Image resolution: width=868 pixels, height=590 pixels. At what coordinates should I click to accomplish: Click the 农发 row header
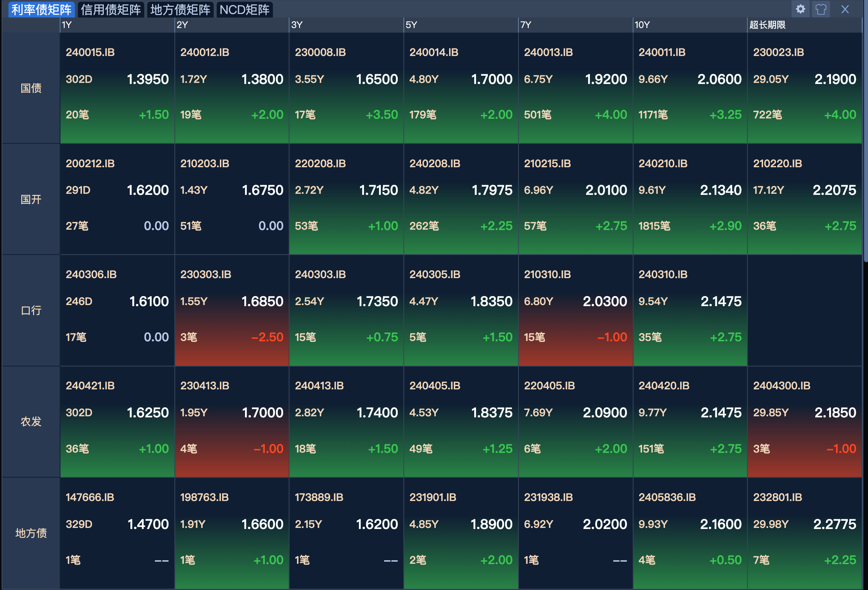tap(31, 421)
